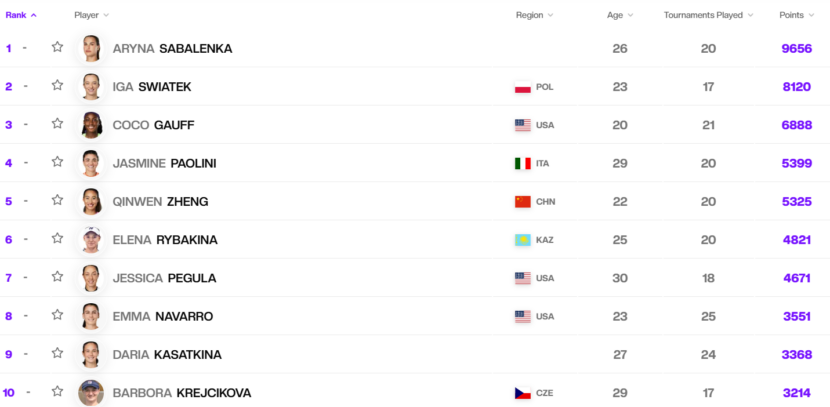
Task: Click the Poland flag in Swiatek's row
Action: (522, 87)
